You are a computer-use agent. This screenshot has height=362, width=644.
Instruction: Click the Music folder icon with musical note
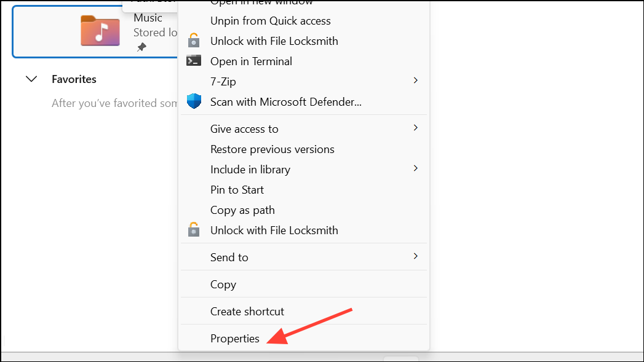click(100, 30)
